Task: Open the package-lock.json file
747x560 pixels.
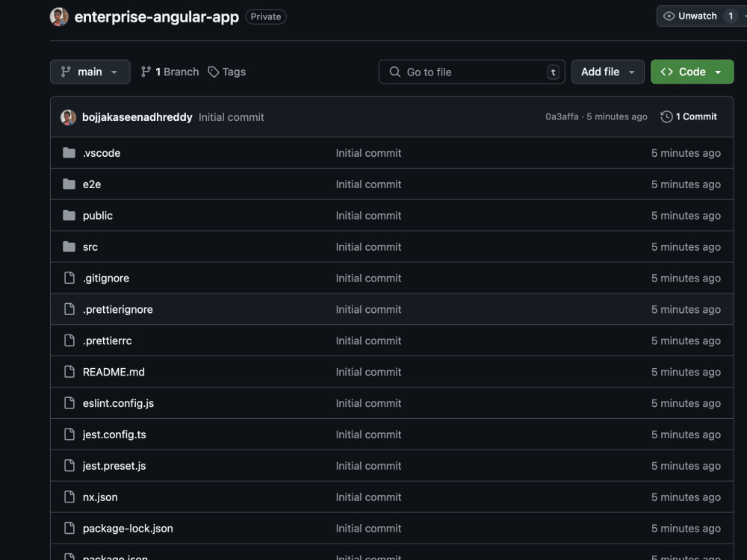Action: [128, 529]
